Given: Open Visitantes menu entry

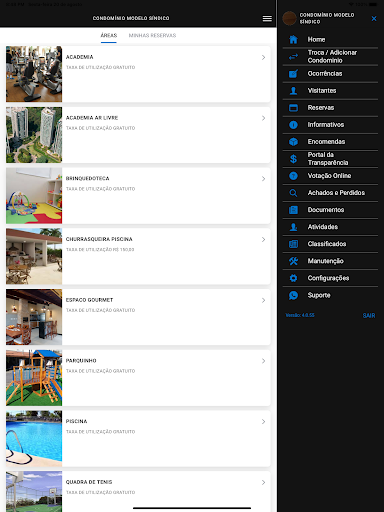Looking at the screenshot, I should click(x=330, y=91).
